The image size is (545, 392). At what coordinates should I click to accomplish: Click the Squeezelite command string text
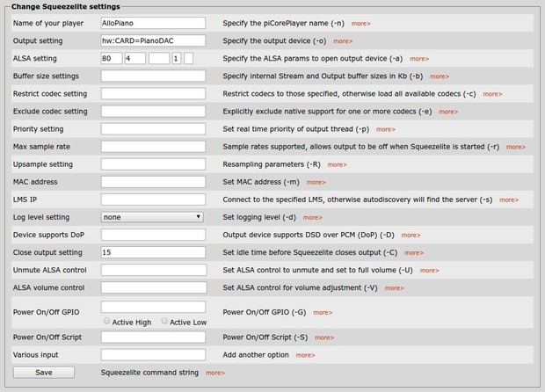tap(149, 373)
